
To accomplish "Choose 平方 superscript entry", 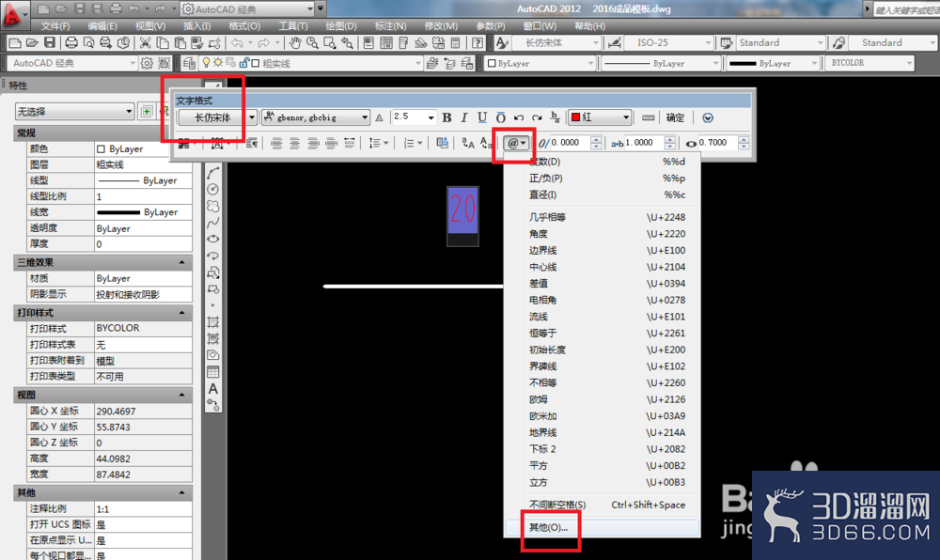I will pyautogui.click(x=603, y=465).
